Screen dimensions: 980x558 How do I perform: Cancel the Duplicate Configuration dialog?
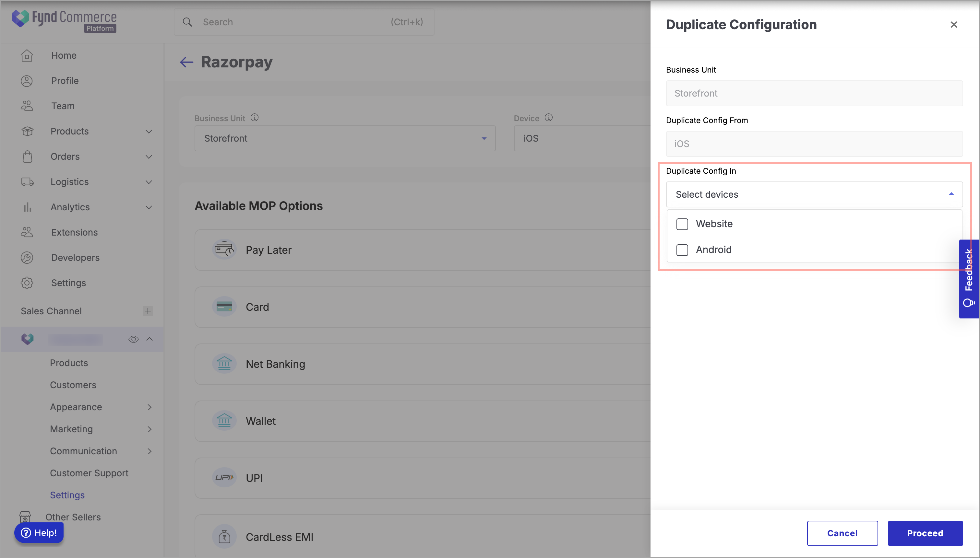pyautogui.click(x=842, y=533)
